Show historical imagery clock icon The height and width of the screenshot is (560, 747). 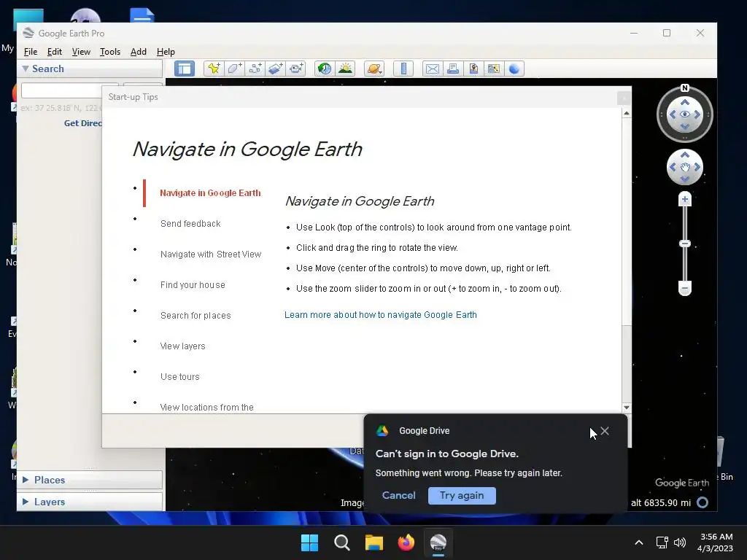(325, 69)
